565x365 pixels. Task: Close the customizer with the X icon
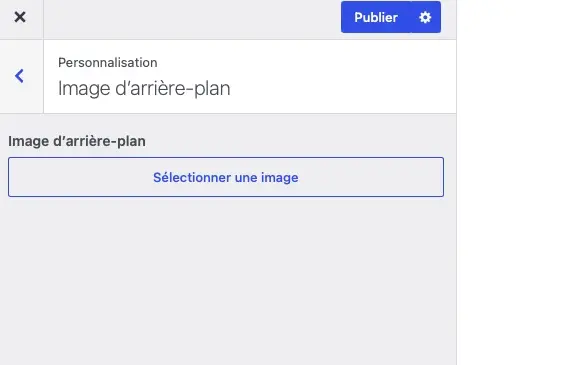pyautogui.click(x=20, y=17)
